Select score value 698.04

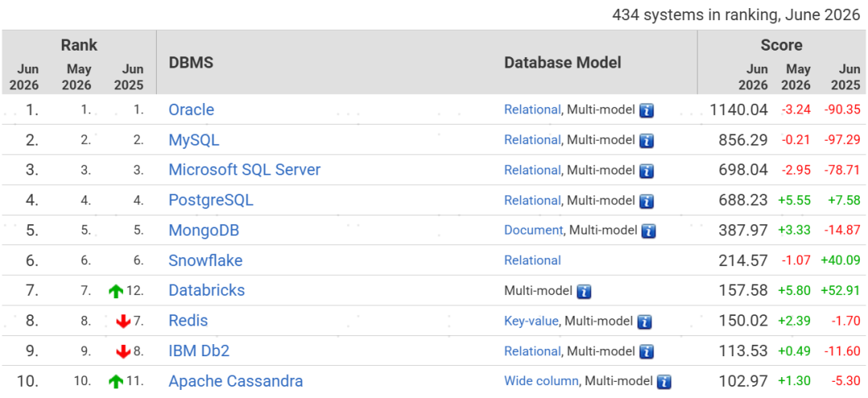coord(743,170)
